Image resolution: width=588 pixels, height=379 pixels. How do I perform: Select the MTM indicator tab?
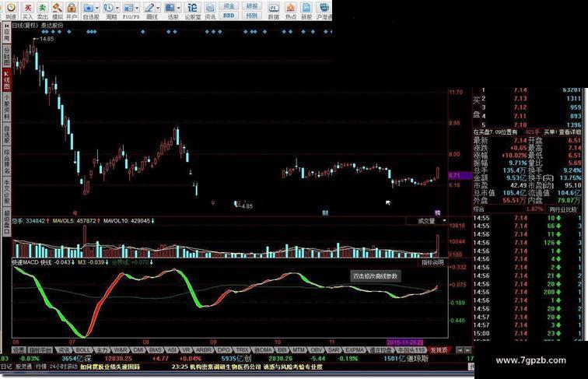pos(299,349)
